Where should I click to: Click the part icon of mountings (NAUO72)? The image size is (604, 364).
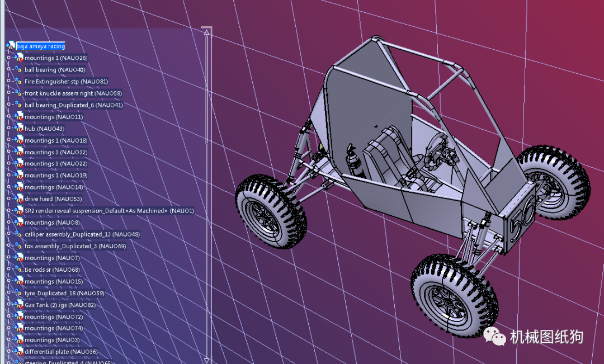tap(19, 316)
